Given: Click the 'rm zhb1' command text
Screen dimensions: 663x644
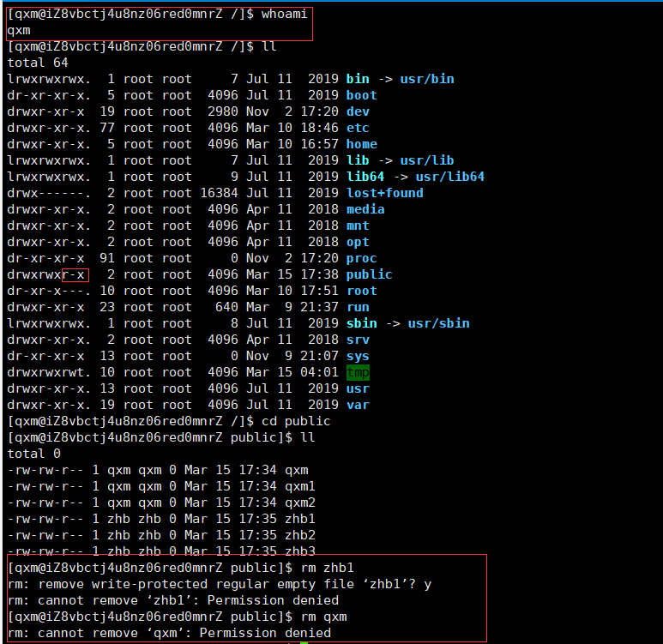Looking at the screenshot, I should click(x=328, y=569).
